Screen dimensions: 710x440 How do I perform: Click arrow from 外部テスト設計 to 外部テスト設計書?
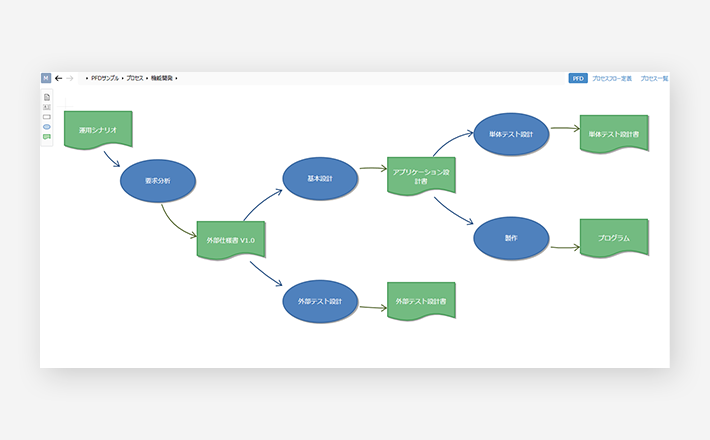pyautogui.click(x=373, y=307)
